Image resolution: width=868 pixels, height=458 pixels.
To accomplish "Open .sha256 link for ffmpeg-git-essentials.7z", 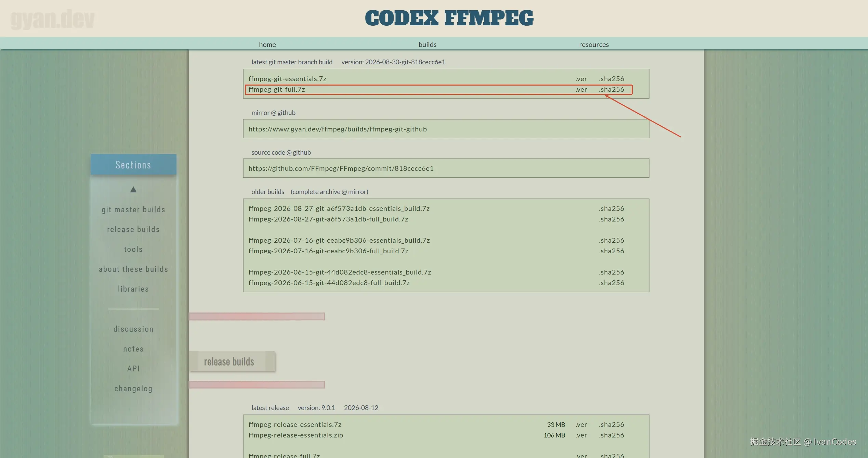I will pos(611,79).
